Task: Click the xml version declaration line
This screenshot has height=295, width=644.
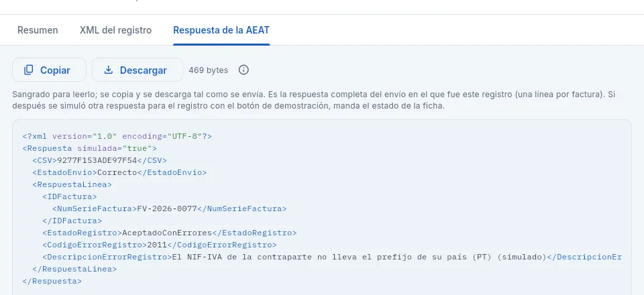Action: point(117,136)
